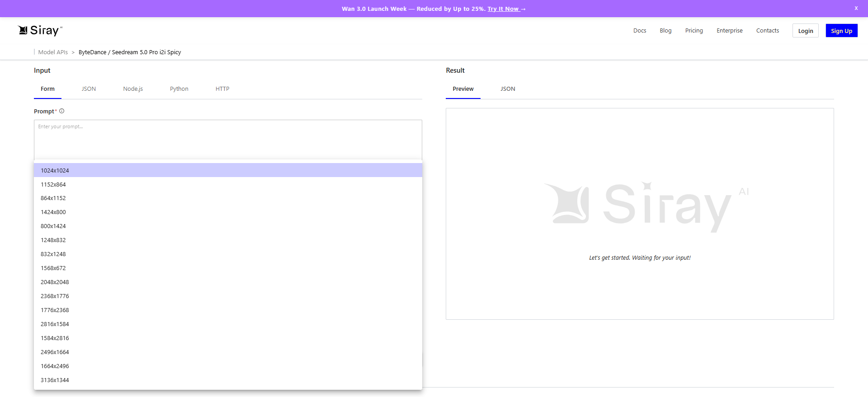Image resolution: width=868 pixels, height=397 pixels.
Task: Open the HTTP code tab
Action: coord(222,89)
